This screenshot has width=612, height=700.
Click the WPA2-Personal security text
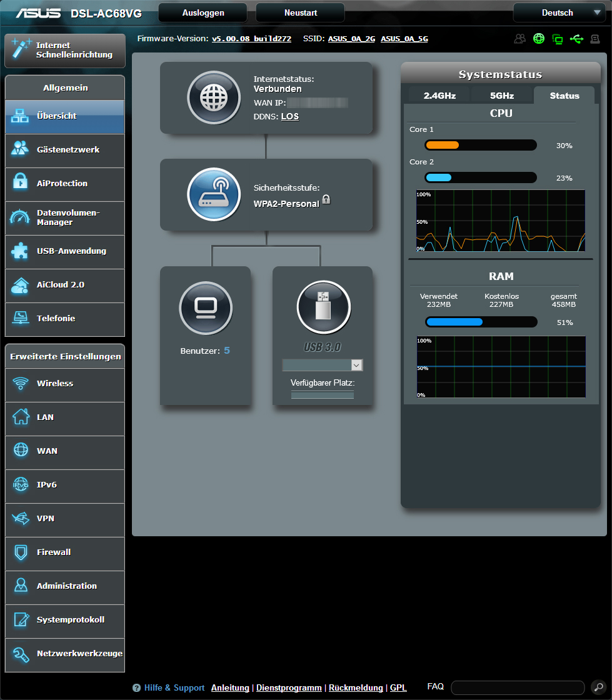[286, 204]
